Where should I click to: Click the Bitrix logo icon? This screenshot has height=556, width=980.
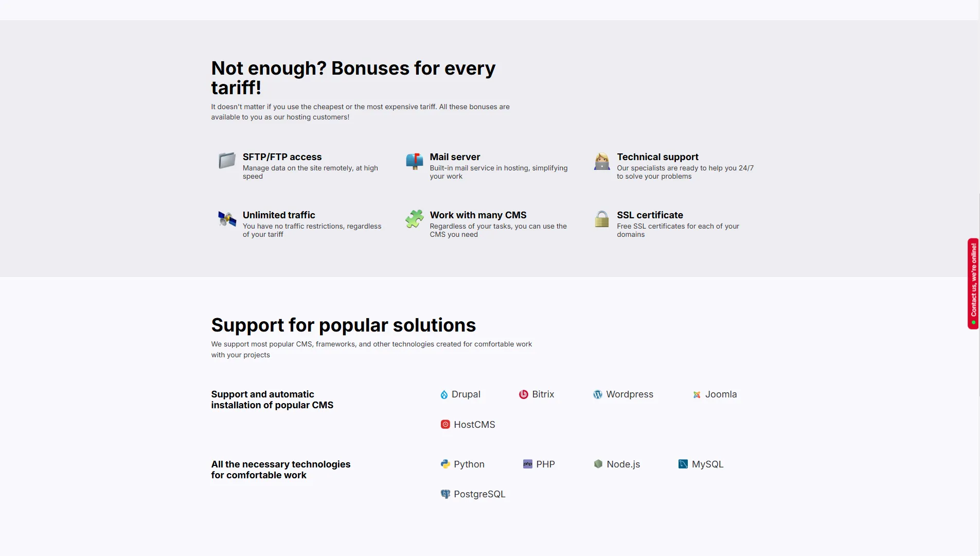coord(523,395)
